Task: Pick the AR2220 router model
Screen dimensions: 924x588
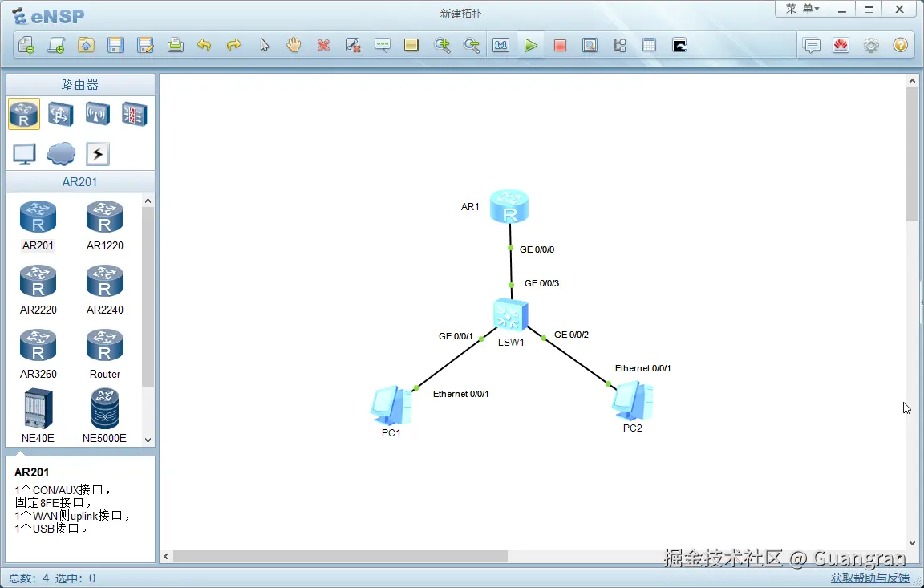Action: (x=38, y=290)
